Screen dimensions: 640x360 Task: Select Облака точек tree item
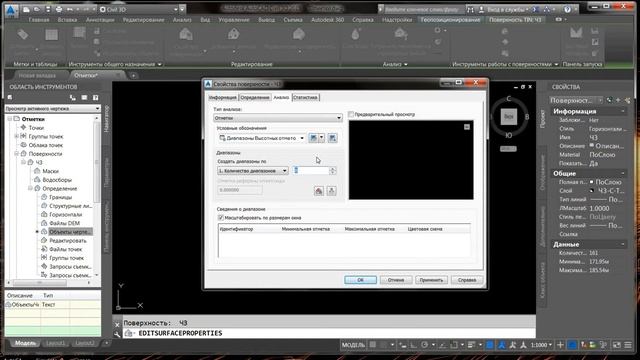(x=46, y=145)
